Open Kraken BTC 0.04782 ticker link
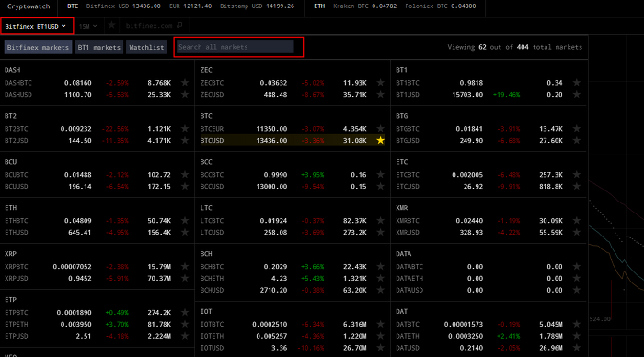Screen dimensions: 644x357 [364, 6]
